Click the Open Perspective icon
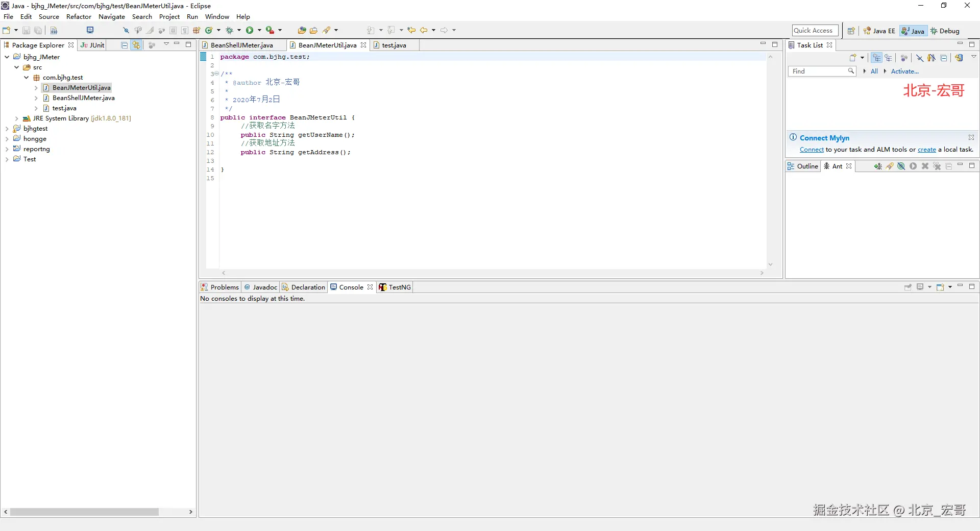Viewport: 980px width, 531px height. click(851, 31)
